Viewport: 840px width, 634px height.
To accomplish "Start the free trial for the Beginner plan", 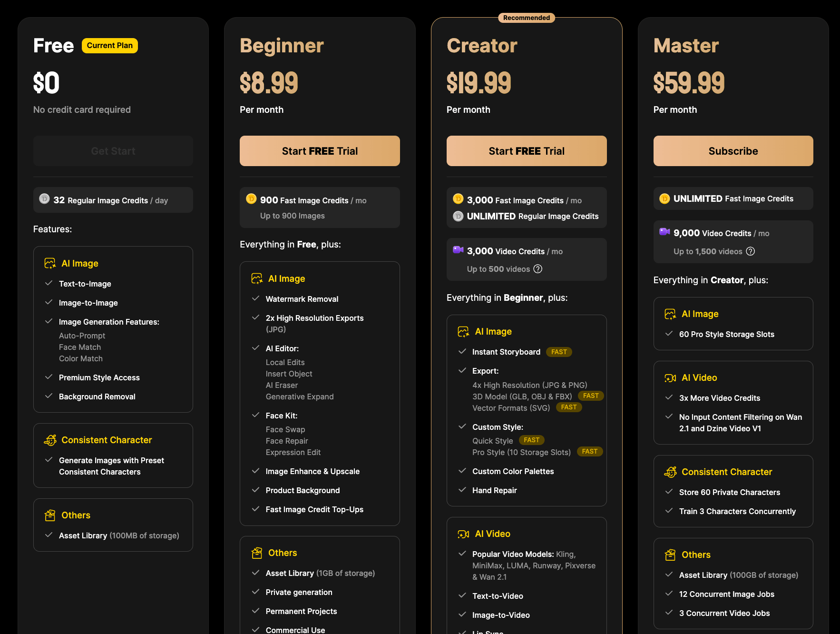I will [x=320, y=151].
